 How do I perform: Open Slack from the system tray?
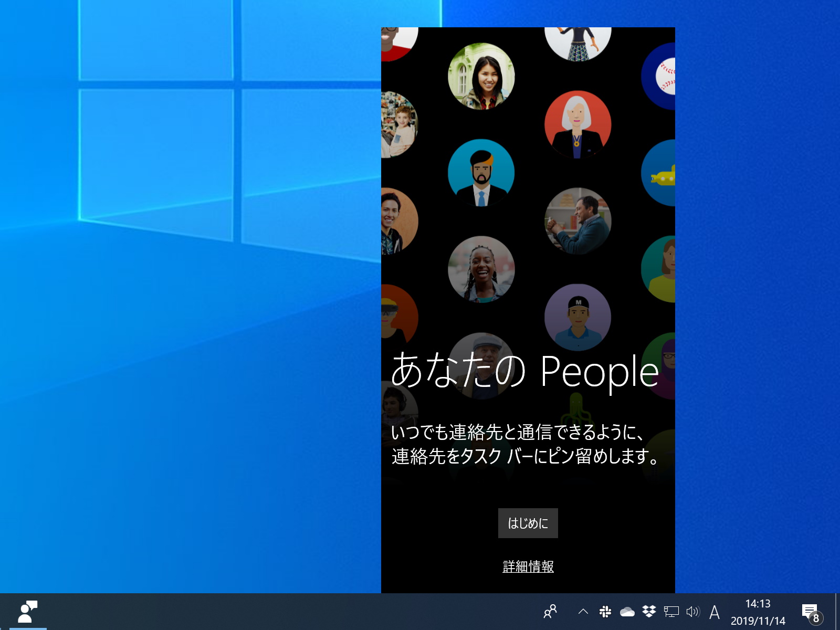tap(605, 612)
